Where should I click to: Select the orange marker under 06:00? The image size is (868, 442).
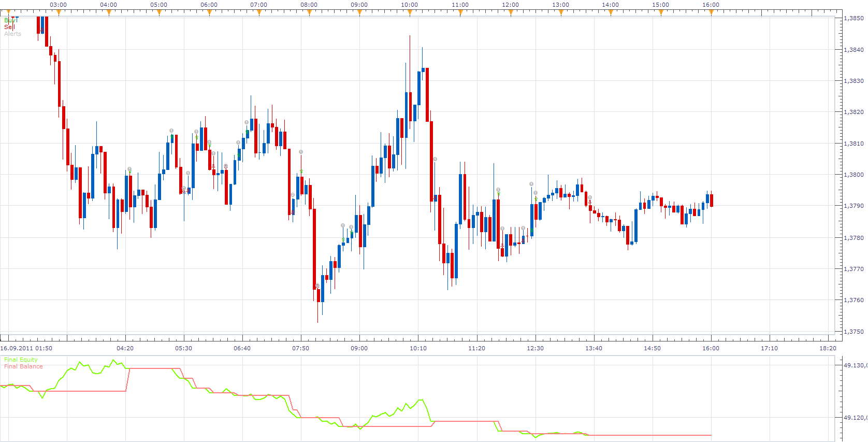tap(209, 12)
